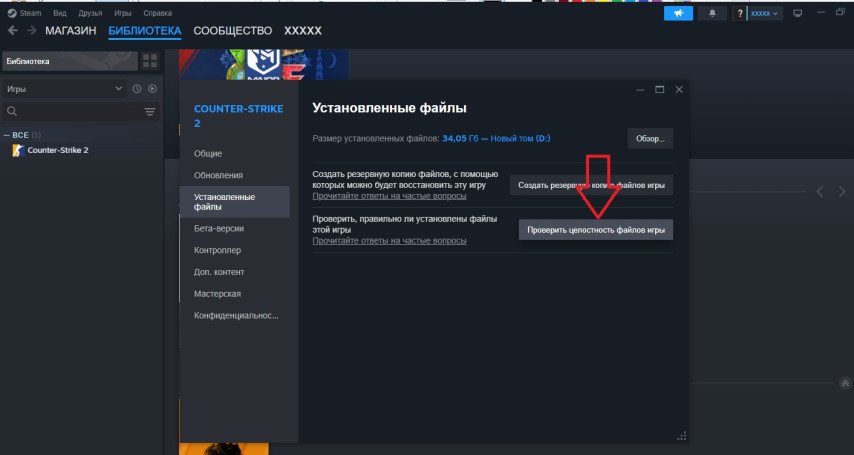Open the Друзья menu
The height and width of the screenshot is (455, 854).
coord(90,13)
